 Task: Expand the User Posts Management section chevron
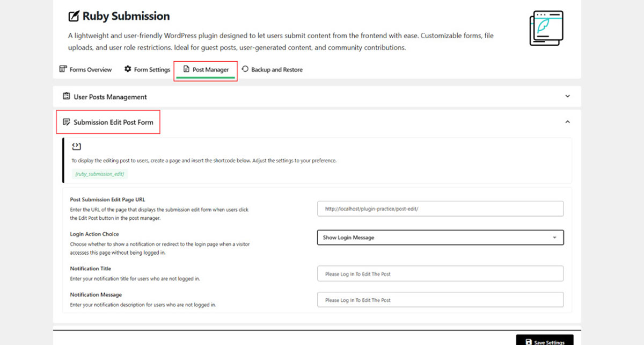568,97
